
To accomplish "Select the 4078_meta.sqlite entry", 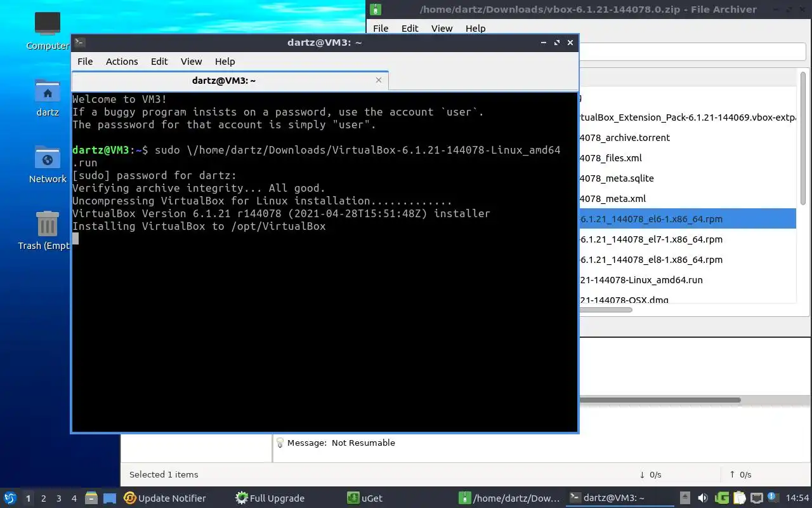I will tap(688, 178).
